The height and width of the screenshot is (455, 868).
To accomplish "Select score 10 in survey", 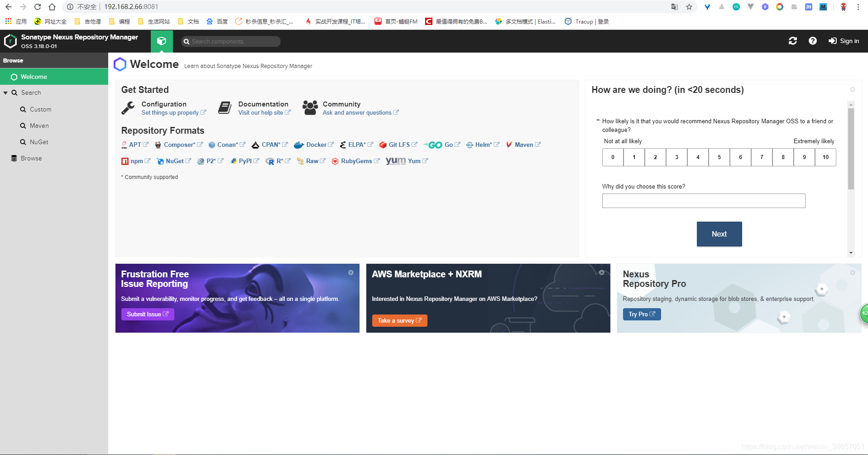I will [x=825, y=157].
